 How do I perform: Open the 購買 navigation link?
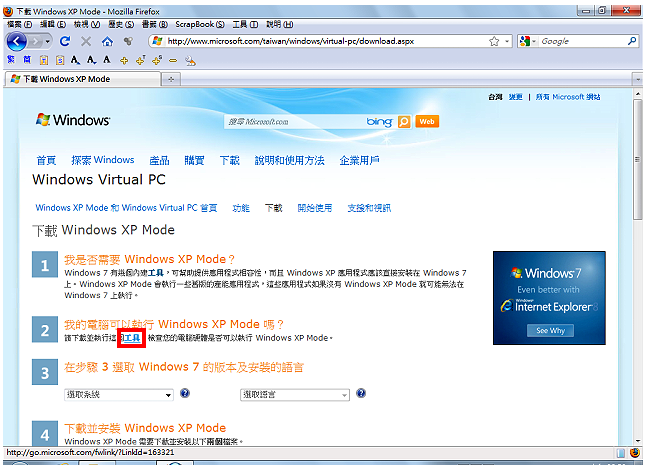point(194,160)
